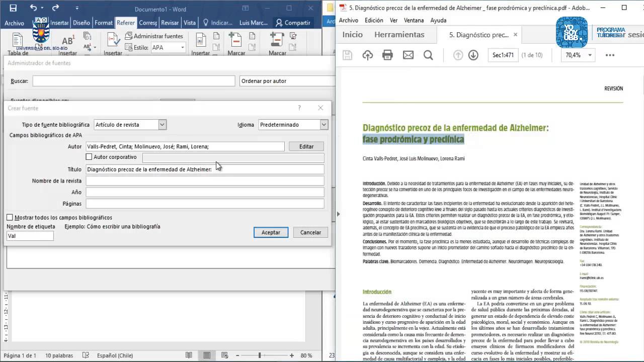
Task: Open Edición menu in Adobe Reader
Action: pos(374,21)
